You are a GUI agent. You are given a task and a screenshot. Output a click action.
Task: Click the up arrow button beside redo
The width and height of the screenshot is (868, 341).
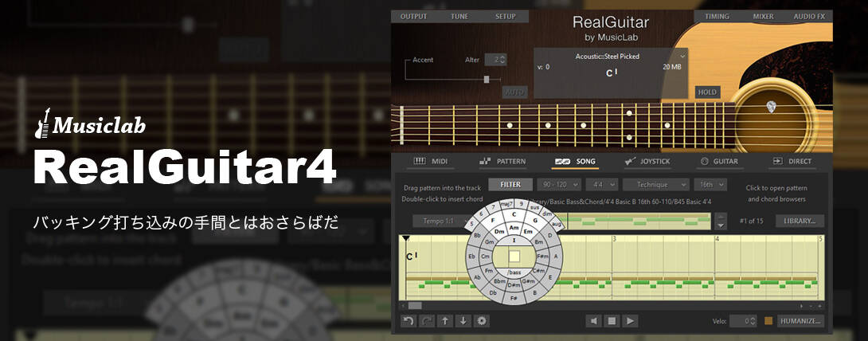point(445,320)
